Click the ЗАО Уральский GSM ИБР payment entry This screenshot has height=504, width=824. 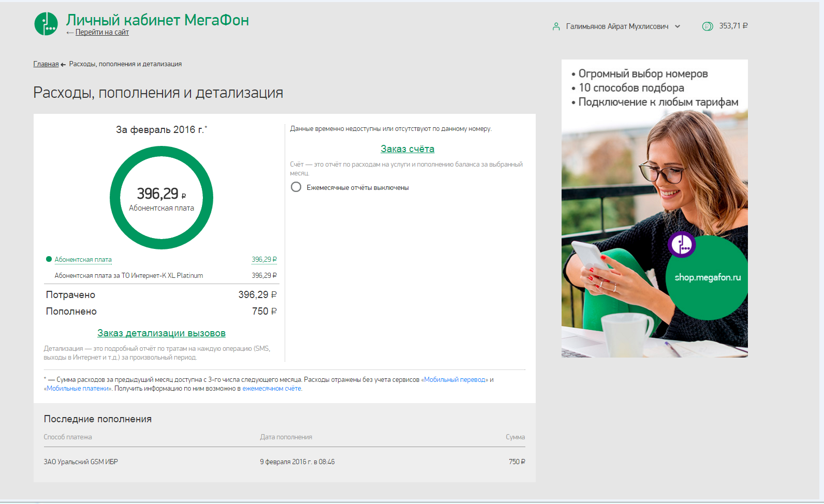click(81, 462)
